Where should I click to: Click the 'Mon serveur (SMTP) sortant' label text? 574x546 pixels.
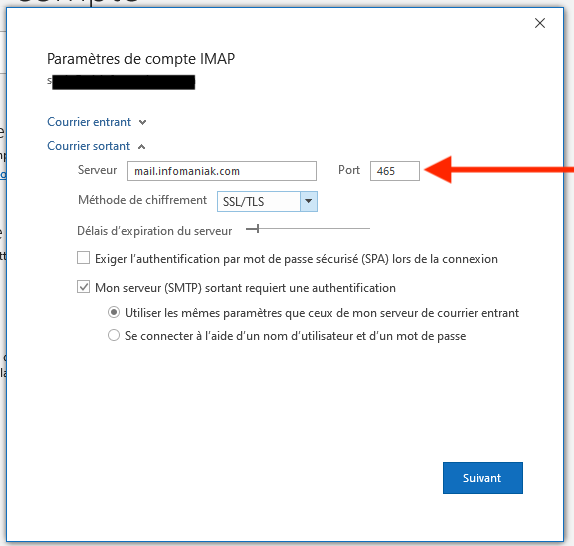245,288
